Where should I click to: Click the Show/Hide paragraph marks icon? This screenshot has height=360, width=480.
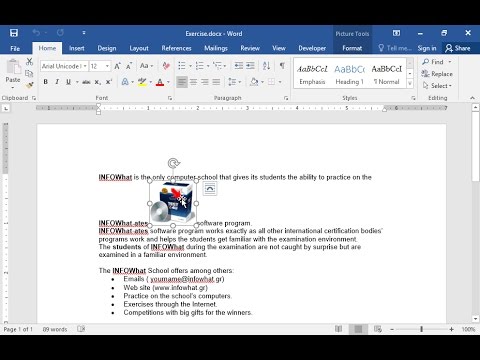coord(282,66)
